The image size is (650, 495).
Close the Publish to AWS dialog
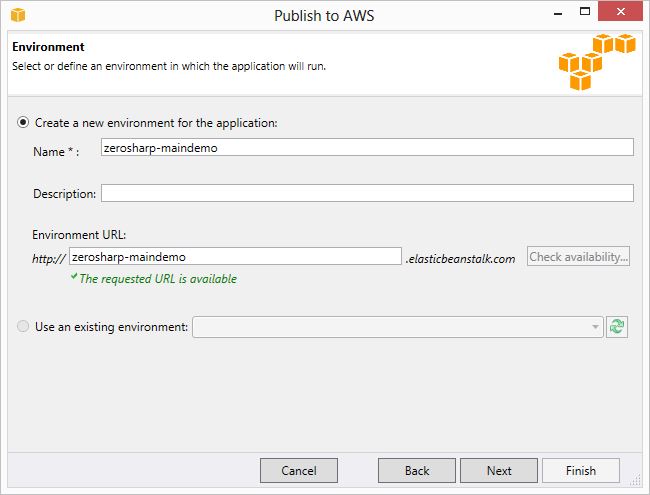click(620, 11)
